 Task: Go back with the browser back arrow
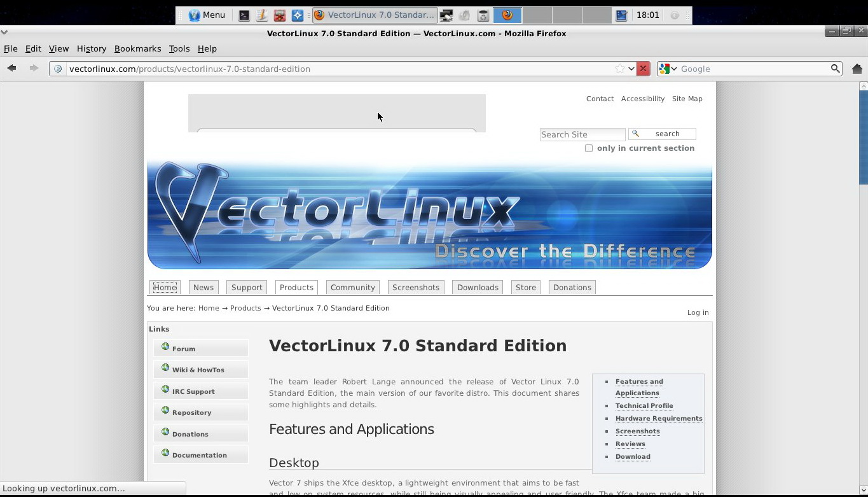point(11,68)
